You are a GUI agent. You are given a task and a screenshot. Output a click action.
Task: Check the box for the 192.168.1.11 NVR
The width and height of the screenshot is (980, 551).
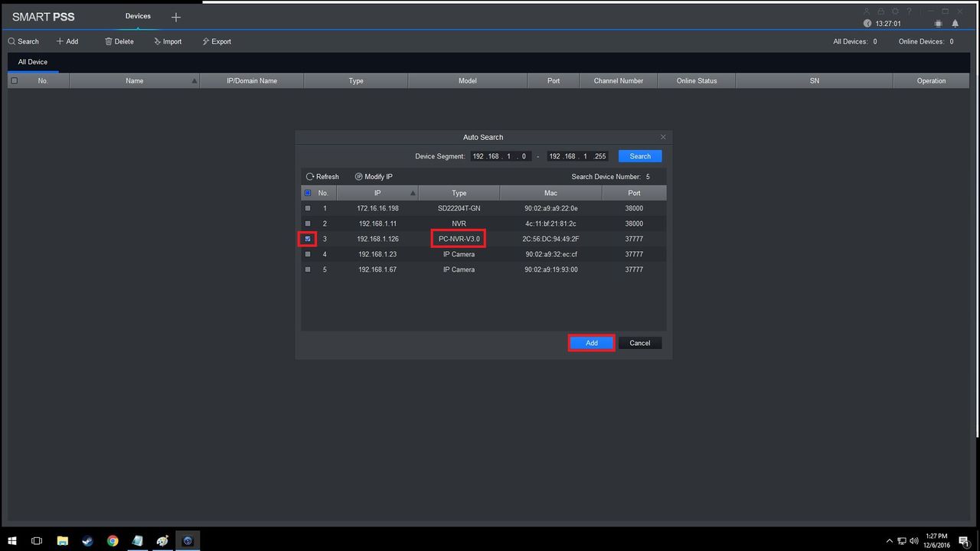pyautogui.click(x=308, y=223)
